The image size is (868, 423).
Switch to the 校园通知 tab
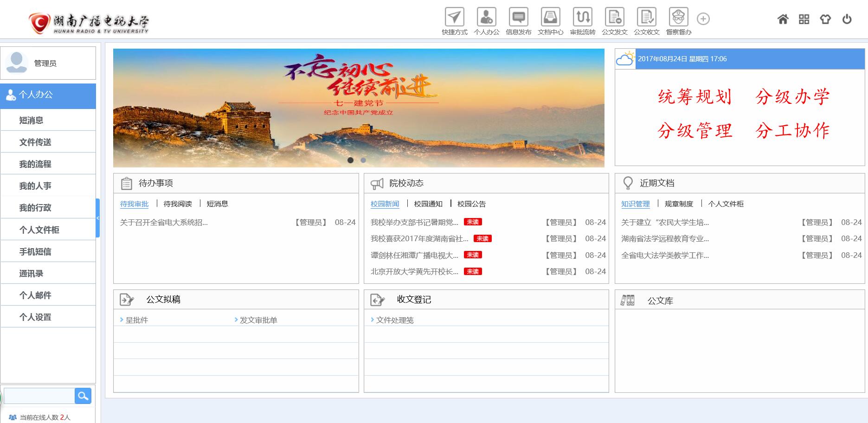tap(428, 204)
